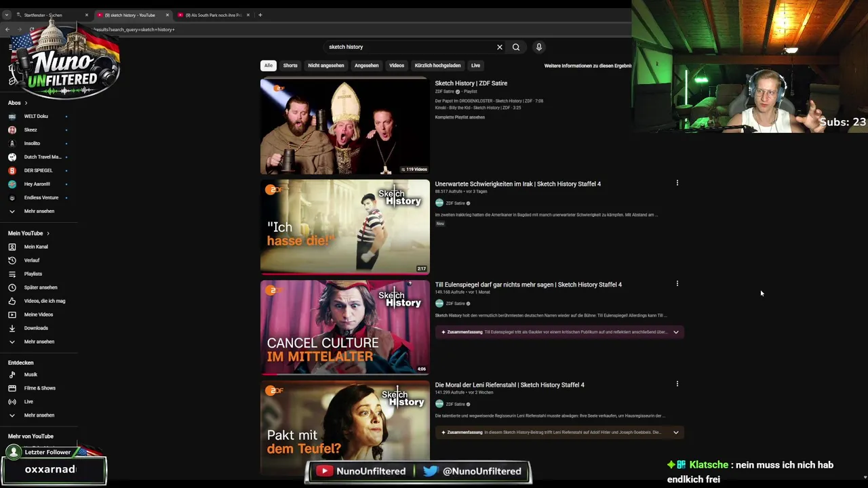Open the Abos section chevron
Screen dimensions: 868x488
26,103
